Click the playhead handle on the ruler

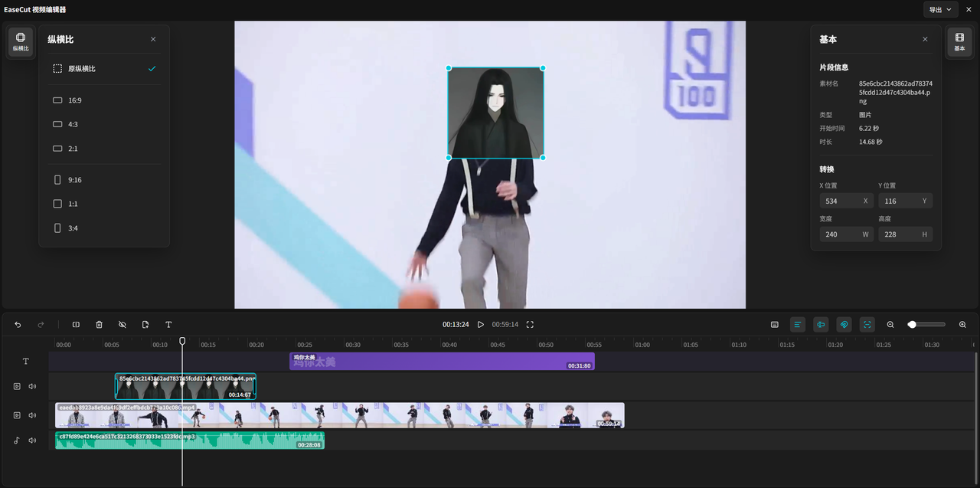point(182,341)
